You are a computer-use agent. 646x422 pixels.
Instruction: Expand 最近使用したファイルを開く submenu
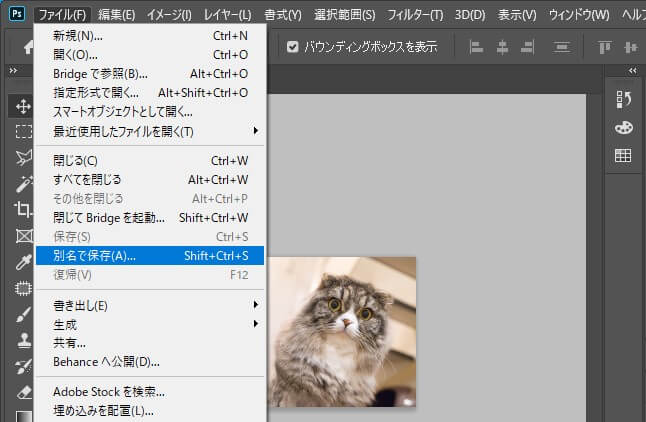coord(150,131)
